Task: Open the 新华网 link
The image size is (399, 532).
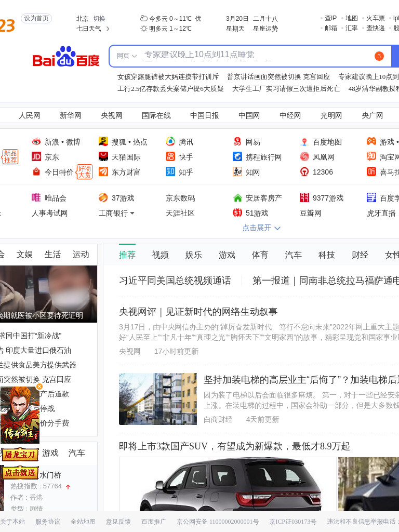Action: pos(70,116)
